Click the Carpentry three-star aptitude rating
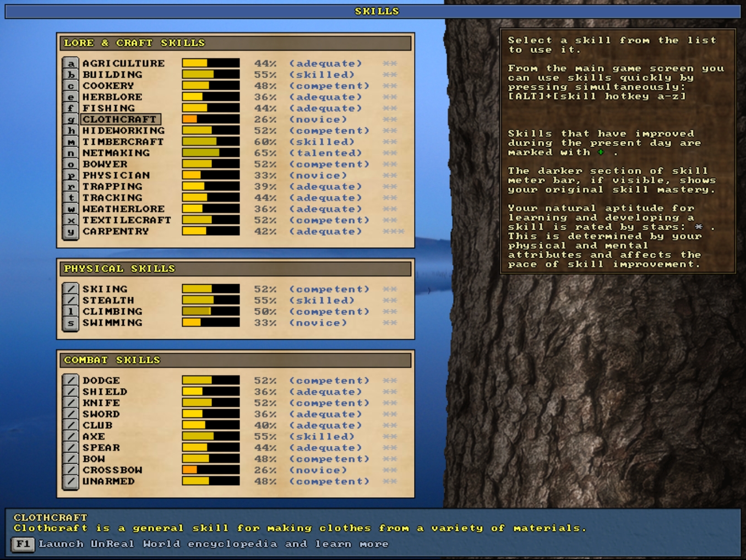The height and width of the screenshot is (560, 746). pyautogui.click(x=393, y=232)
